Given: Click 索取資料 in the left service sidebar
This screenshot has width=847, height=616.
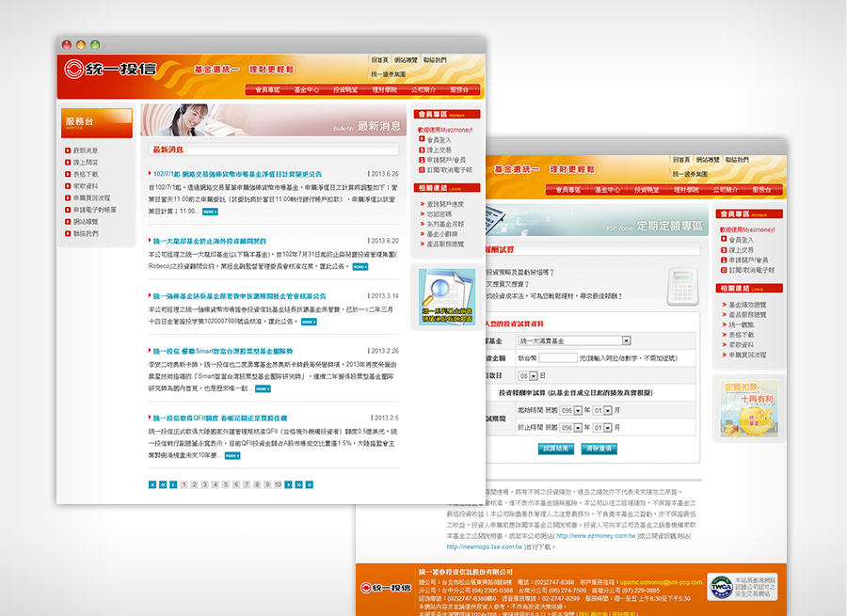Looking at the screenshot, I should [86, 186].
